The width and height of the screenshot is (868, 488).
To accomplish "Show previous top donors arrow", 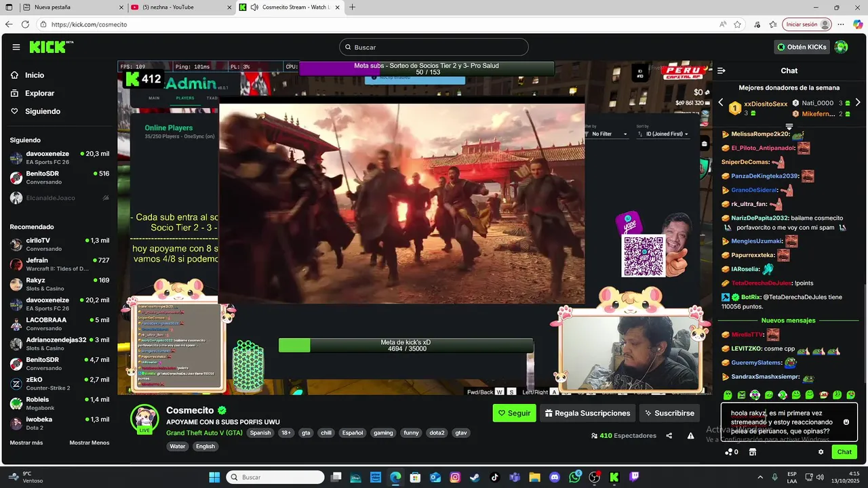I will tap(721, 102).
